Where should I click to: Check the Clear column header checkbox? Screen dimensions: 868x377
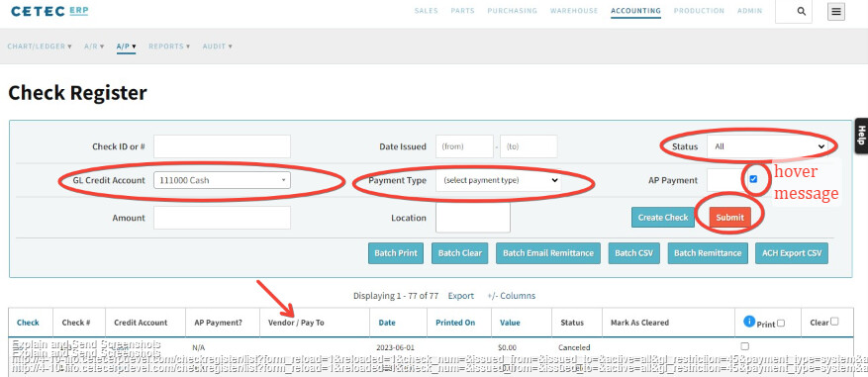[x=834, y=321]
